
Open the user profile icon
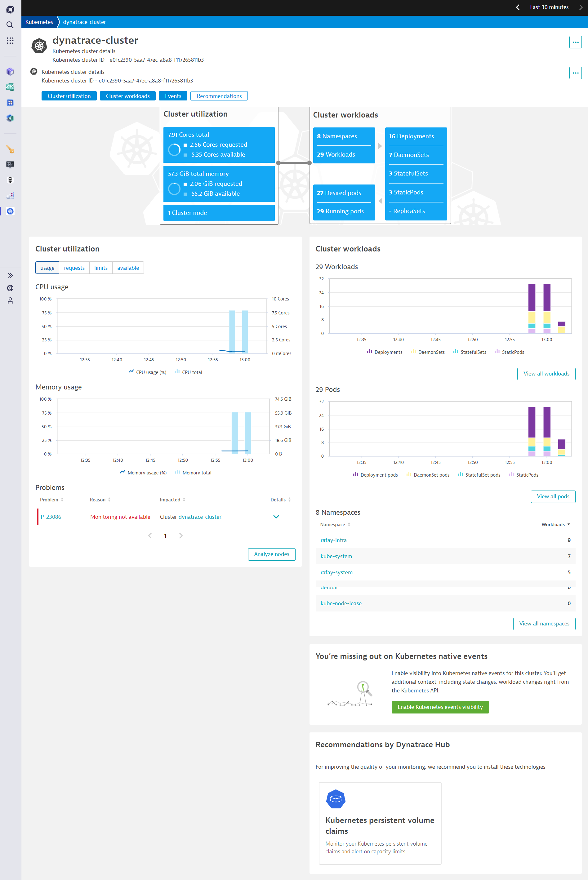pos(10,300)
